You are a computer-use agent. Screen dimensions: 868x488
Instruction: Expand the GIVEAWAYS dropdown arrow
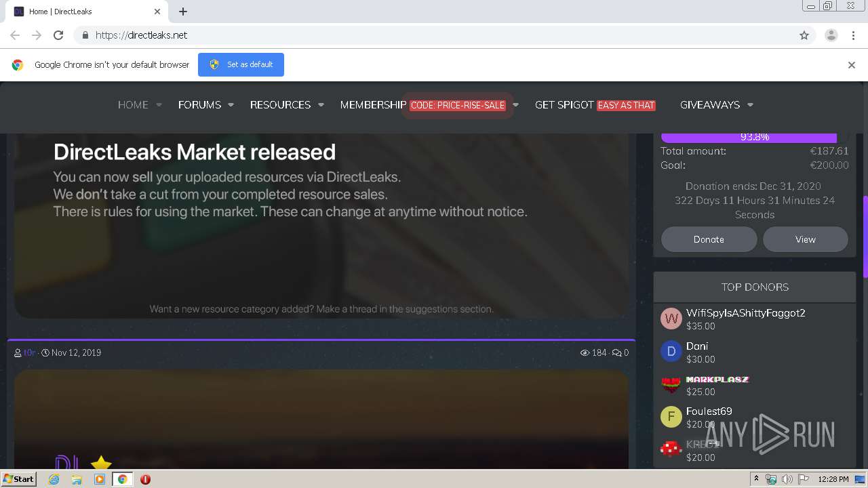pyautogui.click(x=750, y=105)
